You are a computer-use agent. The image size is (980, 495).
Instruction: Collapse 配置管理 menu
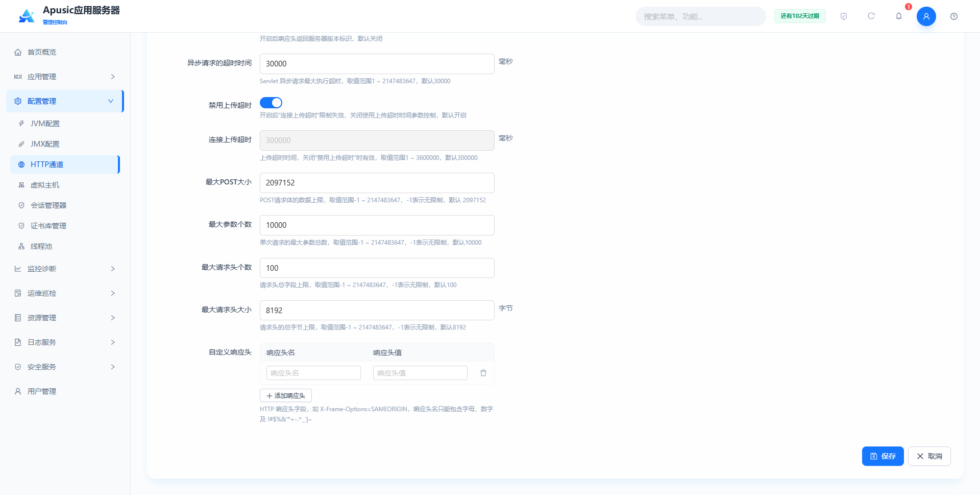(65, 101)
